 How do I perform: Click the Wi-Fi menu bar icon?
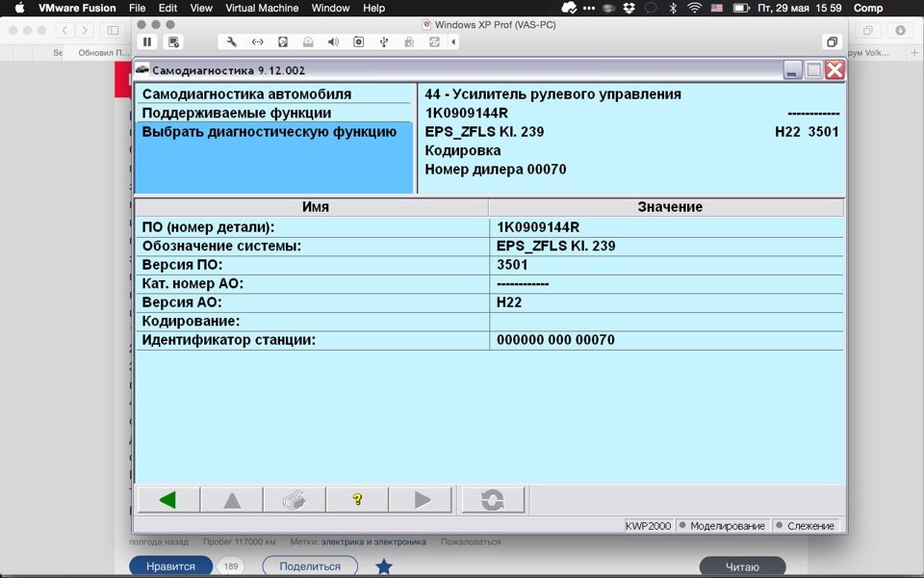pyautogui.click(x=695, y=9)
